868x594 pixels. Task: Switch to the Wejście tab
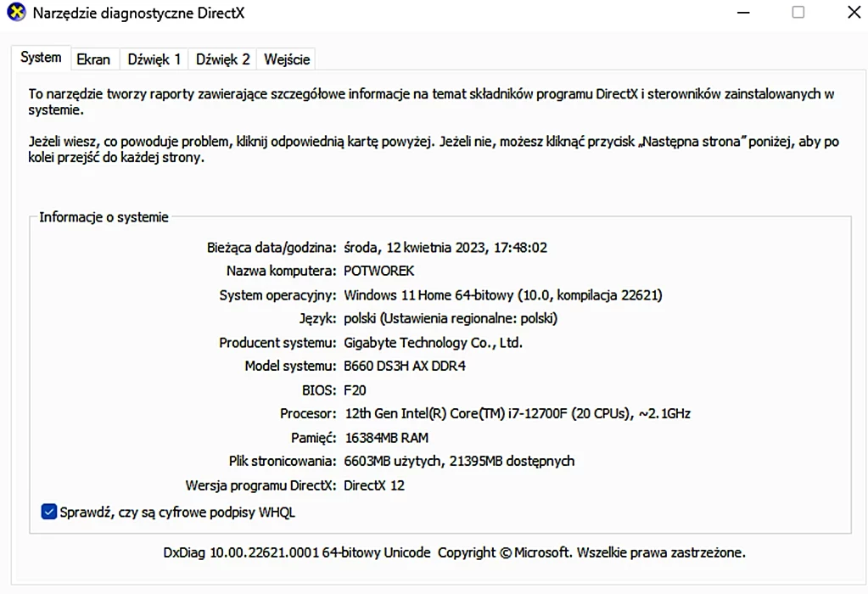(x=285, y=59)
